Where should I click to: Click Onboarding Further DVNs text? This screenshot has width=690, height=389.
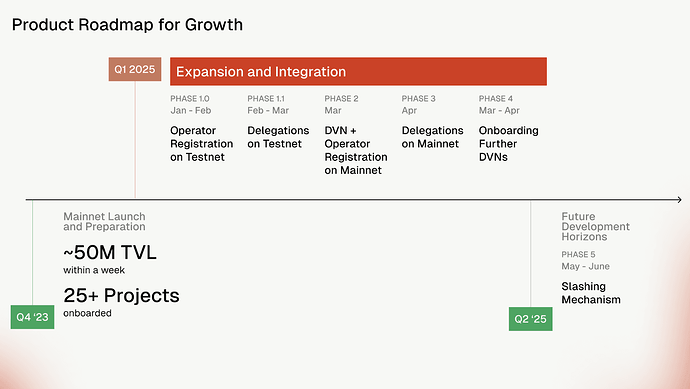click(509, 144)
